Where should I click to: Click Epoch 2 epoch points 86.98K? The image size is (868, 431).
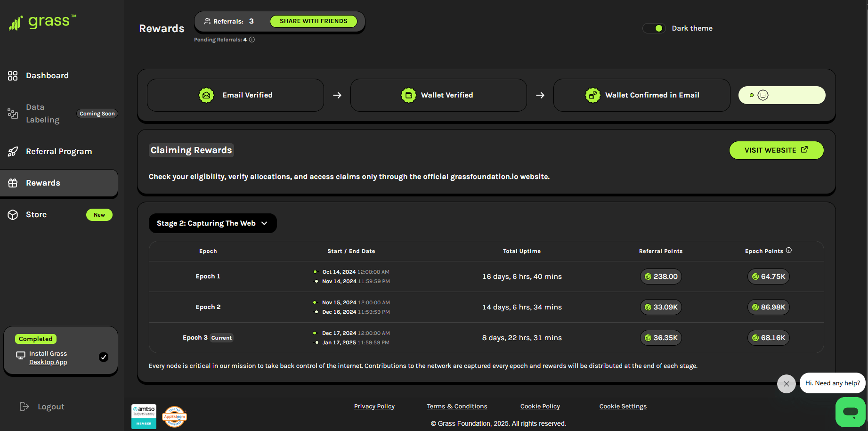tap(769, 307)
